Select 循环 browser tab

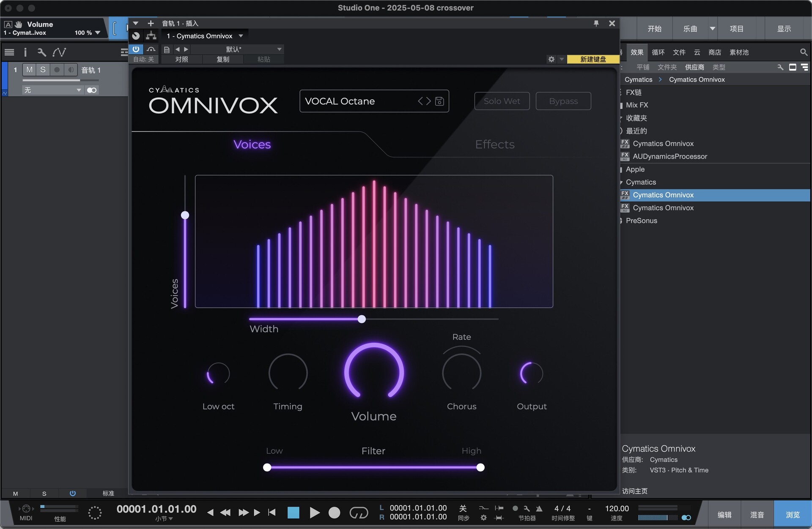[x=658, y=52]
